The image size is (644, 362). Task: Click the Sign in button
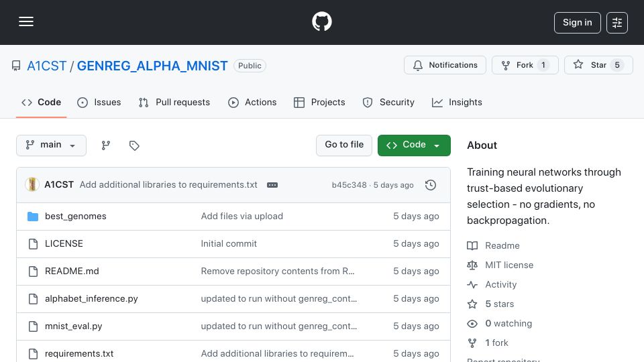pyautogui.click(x=577, y=23)
